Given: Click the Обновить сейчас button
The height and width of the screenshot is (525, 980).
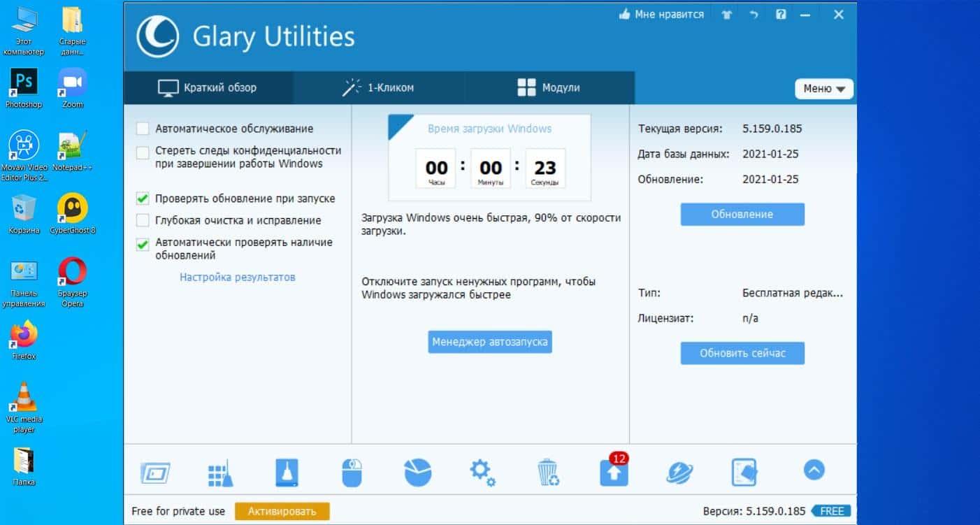Looking at the screenshot, I should click(x=742, y=353).
